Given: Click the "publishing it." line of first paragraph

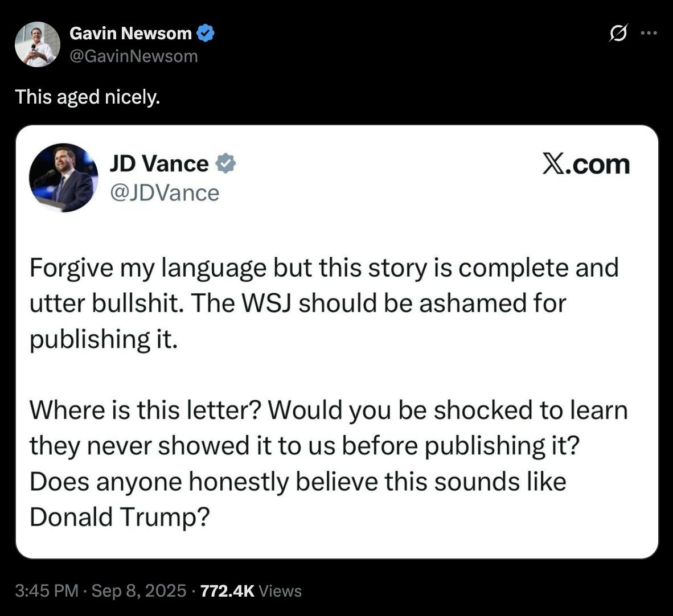Looking at the screenshot, I should click(x=104, y=339).
